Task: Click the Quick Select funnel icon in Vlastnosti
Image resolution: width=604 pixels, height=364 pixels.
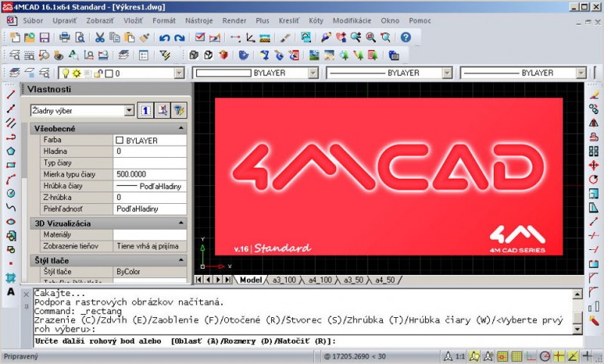Action: tap(179, 111)
